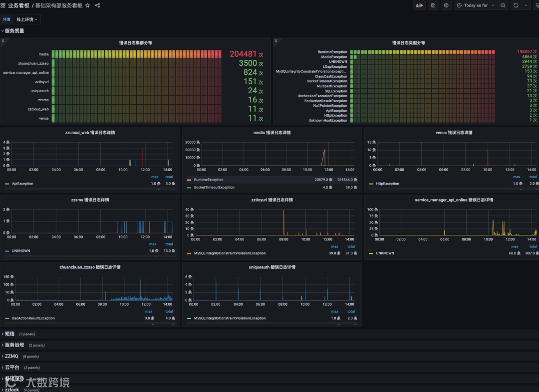Open Today so far time picker

(x=476, y=5)
